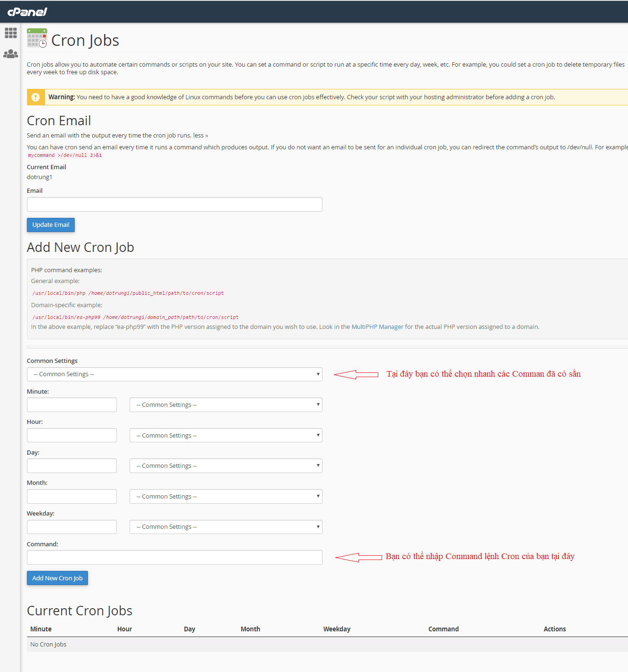628x672 pixels.
Task: Focus the Command input field
Action: (174, 558)
